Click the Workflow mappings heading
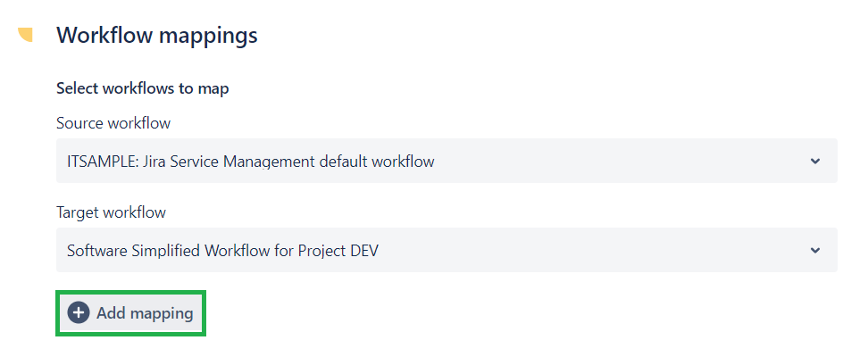Viewport: 868px width, 357px height. pos(156,36)
